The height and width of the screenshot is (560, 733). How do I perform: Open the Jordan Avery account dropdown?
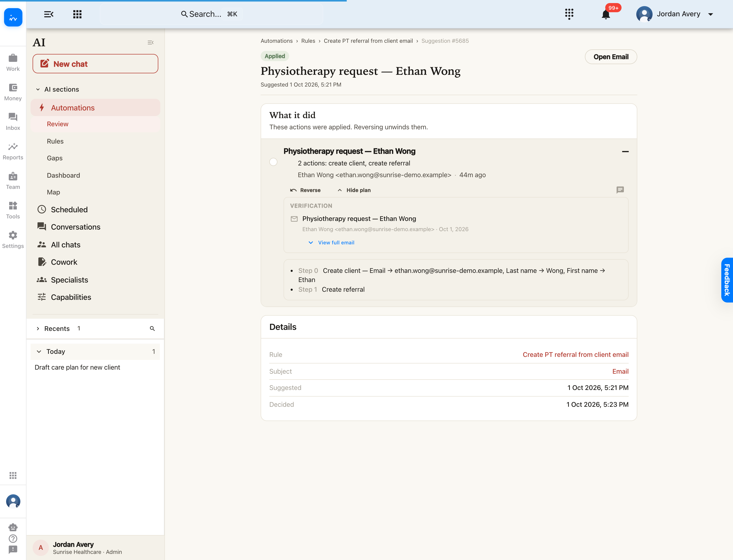(675, 14)
